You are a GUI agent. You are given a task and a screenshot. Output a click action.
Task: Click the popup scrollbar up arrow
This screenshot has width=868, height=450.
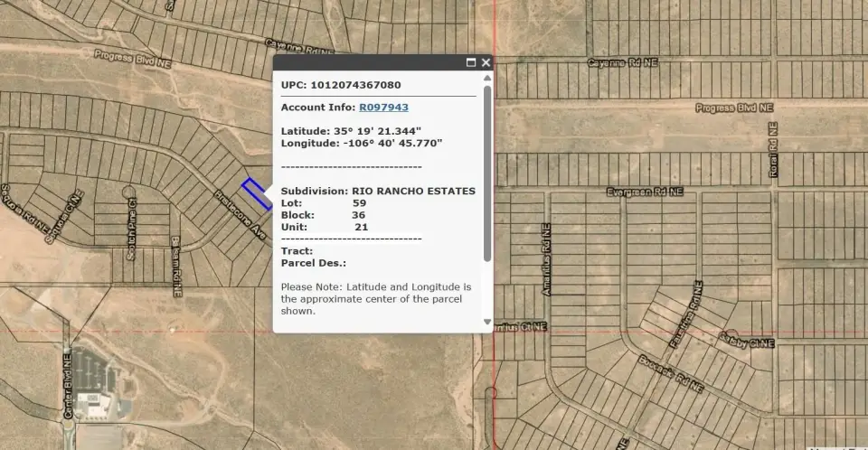[487, 79]
